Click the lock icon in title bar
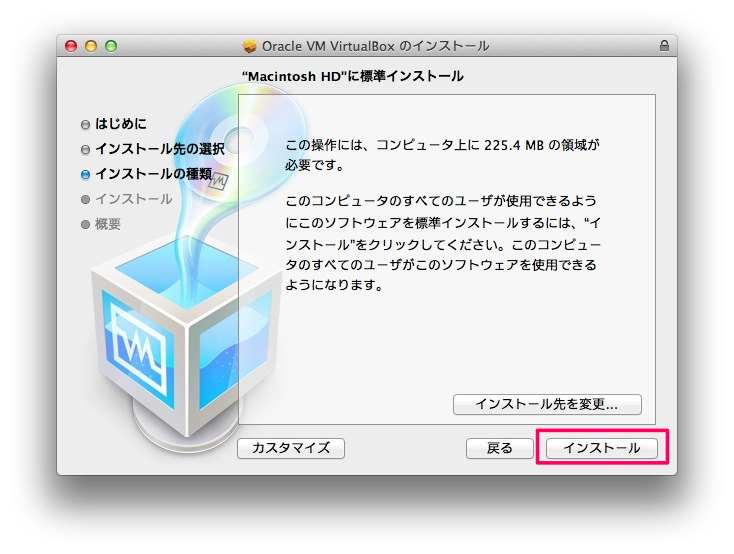 (664, 45)
